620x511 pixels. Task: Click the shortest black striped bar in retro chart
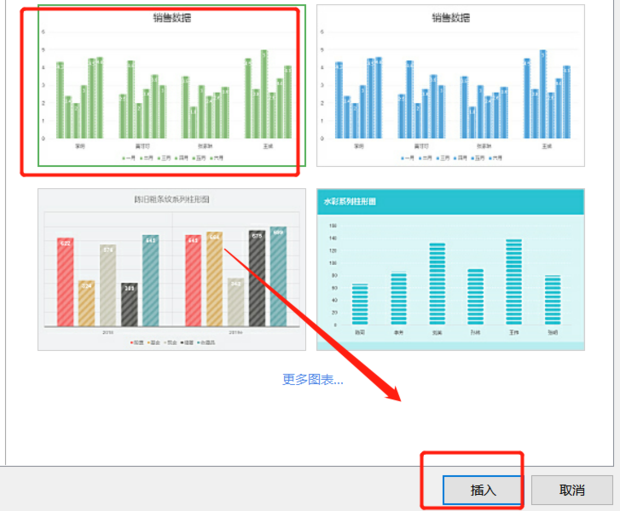pos(129,304)
